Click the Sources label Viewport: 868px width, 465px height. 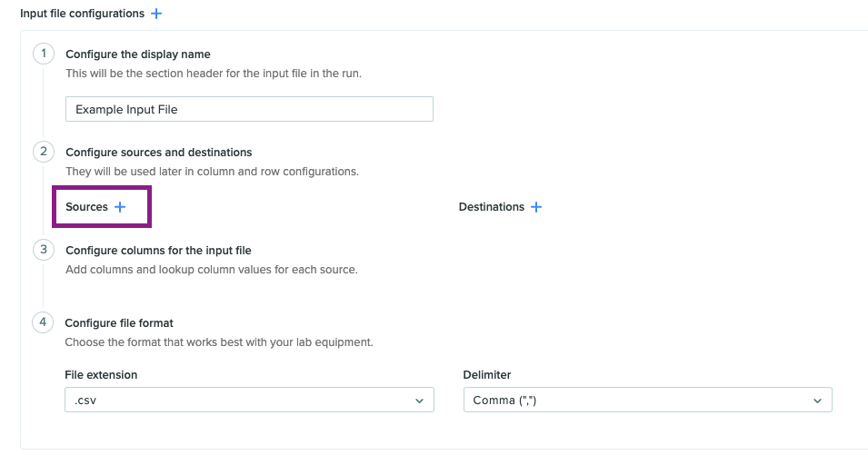86,207
